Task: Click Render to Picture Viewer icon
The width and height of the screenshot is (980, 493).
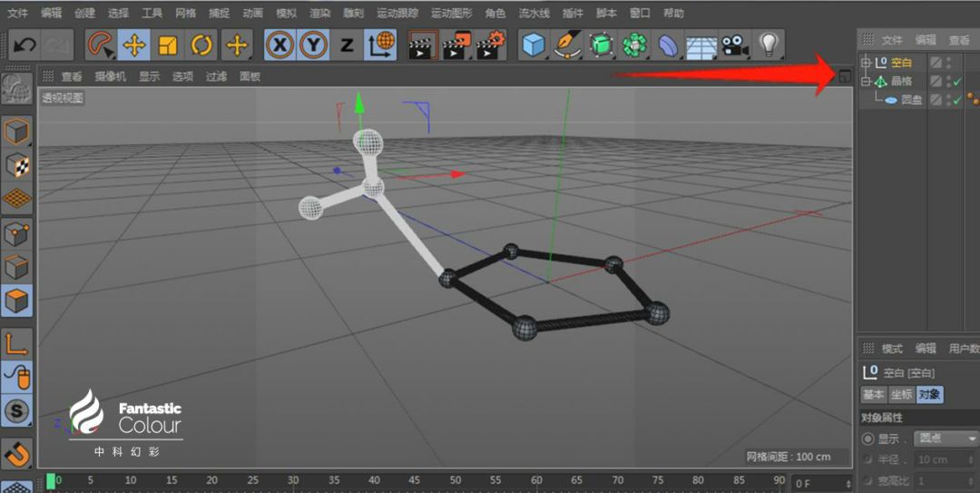Action: 456,45
